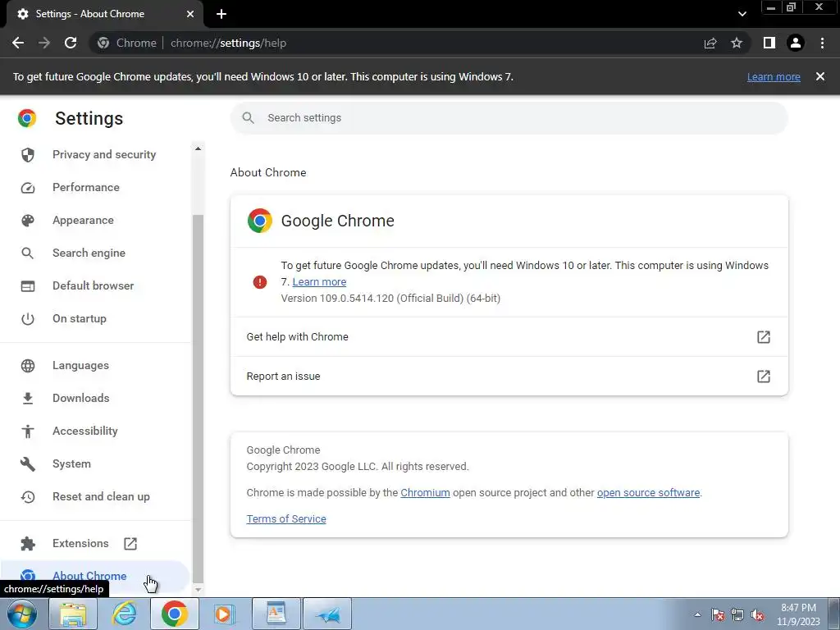The height and width of the screenshot is (630, 840).
Task: Open the Chromium project link
Action: point(426,492)
